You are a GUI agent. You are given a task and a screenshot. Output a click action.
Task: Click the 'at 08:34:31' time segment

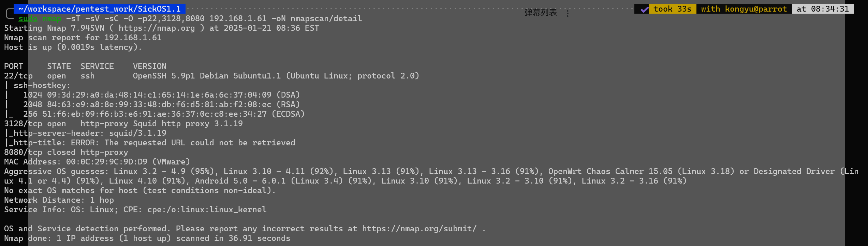tap(823, 9)
